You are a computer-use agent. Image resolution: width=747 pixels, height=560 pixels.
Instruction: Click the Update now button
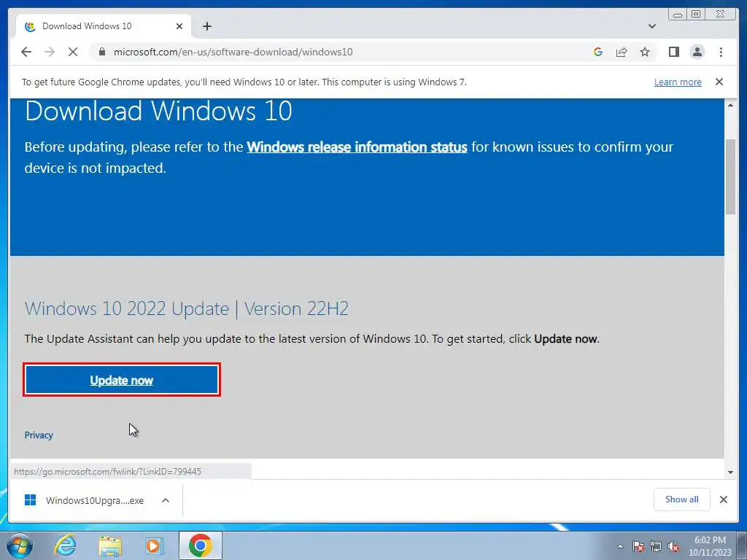(122, 379)
